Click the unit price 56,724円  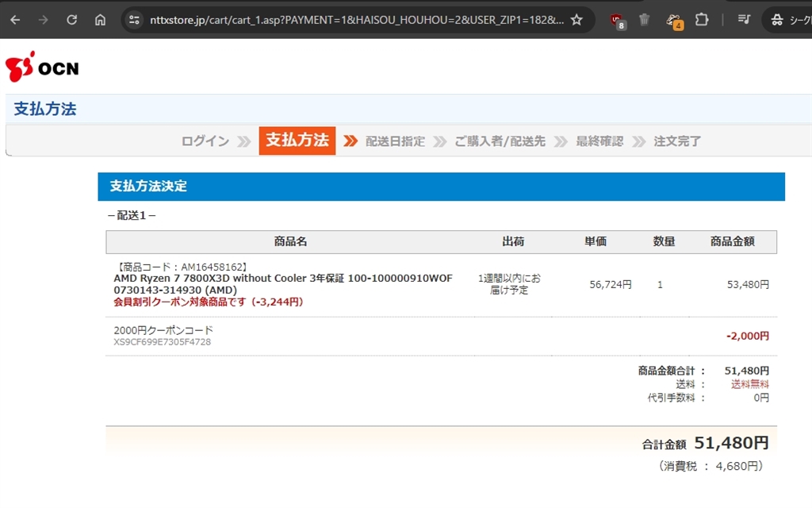[611, 285]
